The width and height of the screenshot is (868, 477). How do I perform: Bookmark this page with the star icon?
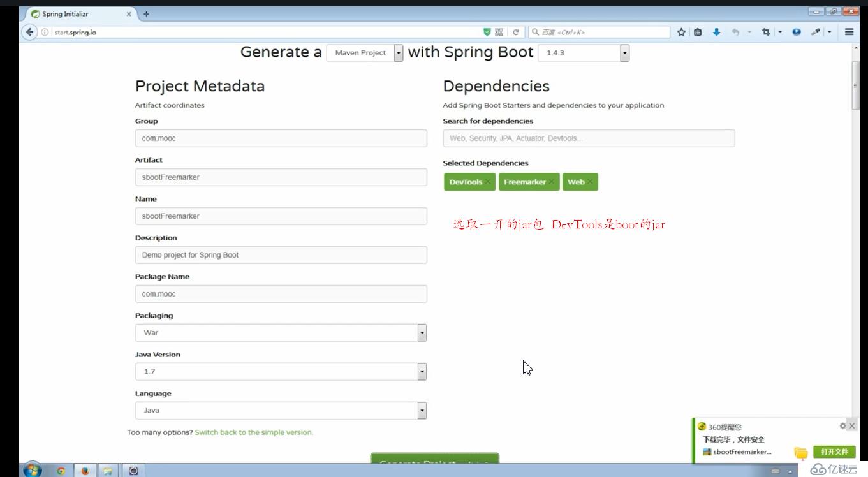point(681,32)
